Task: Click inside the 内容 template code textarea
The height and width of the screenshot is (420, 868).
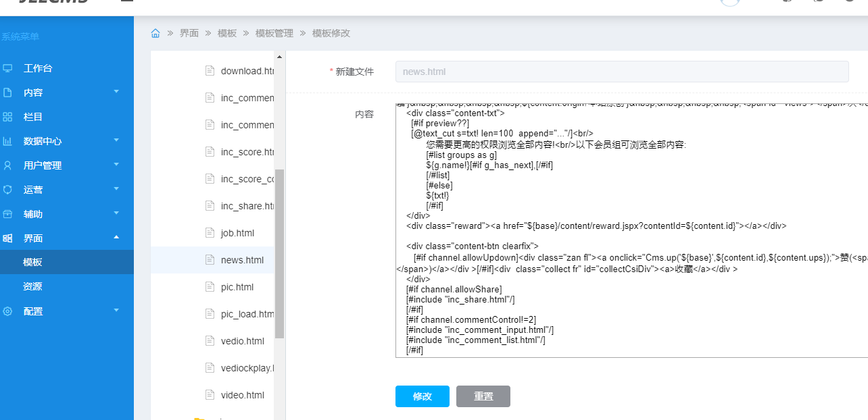Action: (x=631, y=230)
